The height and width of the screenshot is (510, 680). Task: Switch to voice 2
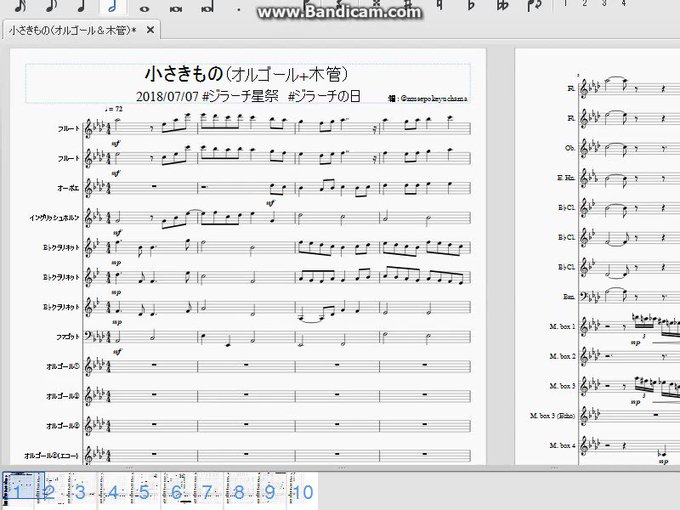tap(585, 3)
